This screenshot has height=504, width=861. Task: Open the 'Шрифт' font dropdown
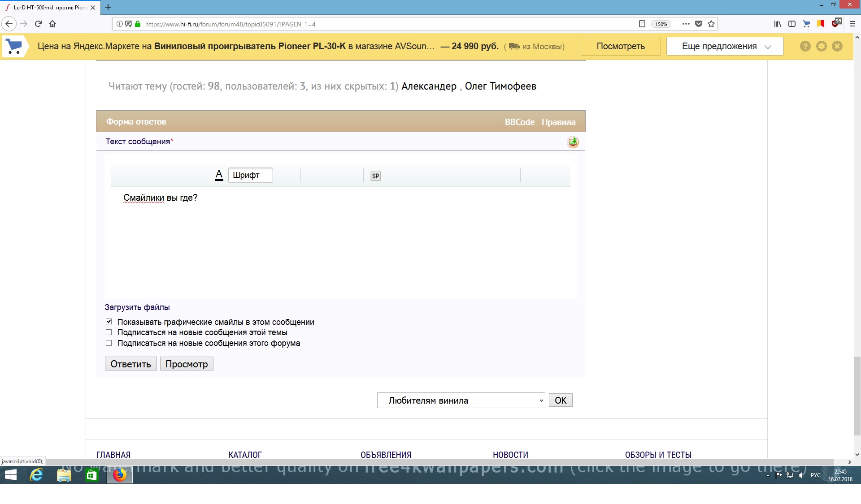tap(250, 175)
